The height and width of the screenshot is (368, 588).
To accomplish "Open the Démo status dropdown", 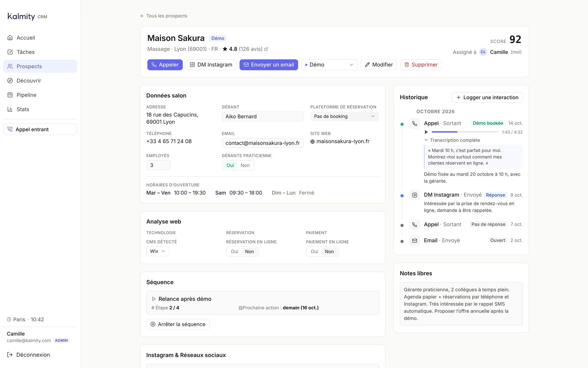I will pyautogui.click(x=329, y=65).
